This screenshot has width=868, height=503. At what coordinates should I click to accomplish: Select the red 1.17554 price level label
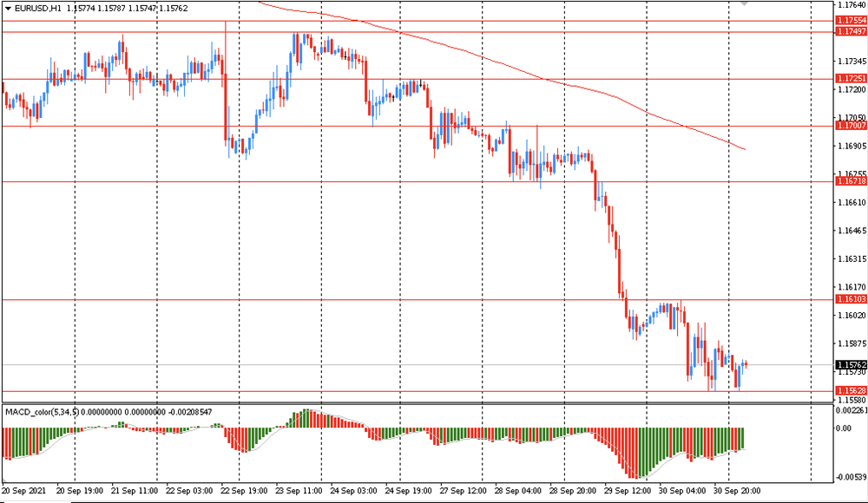click(x=852, y=21)
